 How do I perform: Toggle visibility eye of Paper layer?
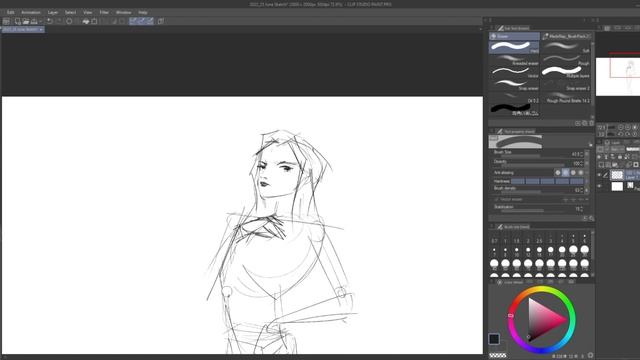click(599, 187)
